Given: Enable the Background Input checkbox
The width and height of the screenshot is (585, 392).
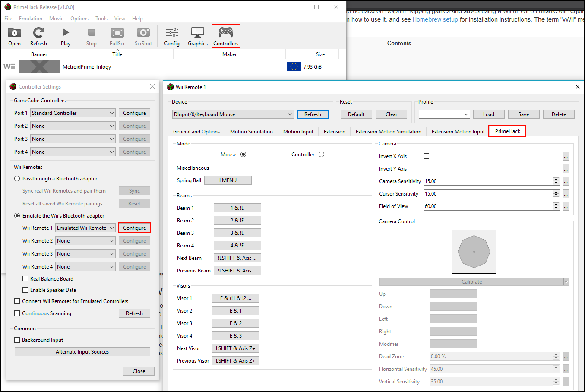Looking at the screenshot, I should [x=17, y=340].
